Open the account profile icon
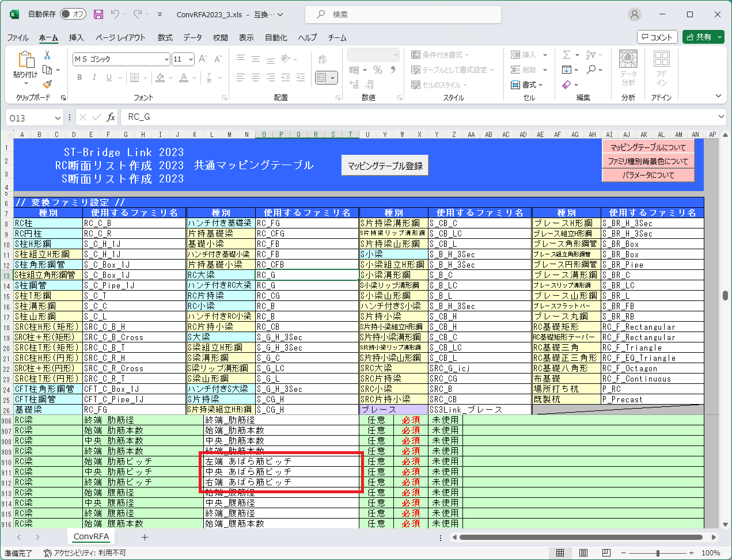Viewport: 732px width, 560px height. [x=635, y=14]
